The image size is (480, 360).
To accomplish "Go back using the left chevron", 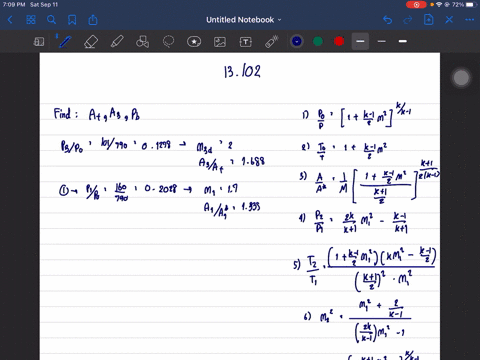I will [10, 20].
